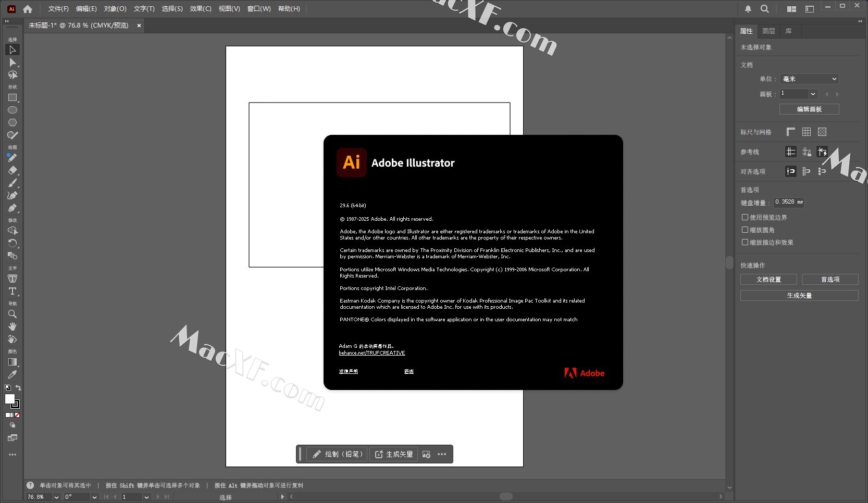This screenshot has width=868, height=503.
Task: Select the Polygon tool
Action: (x=13, y=123)
